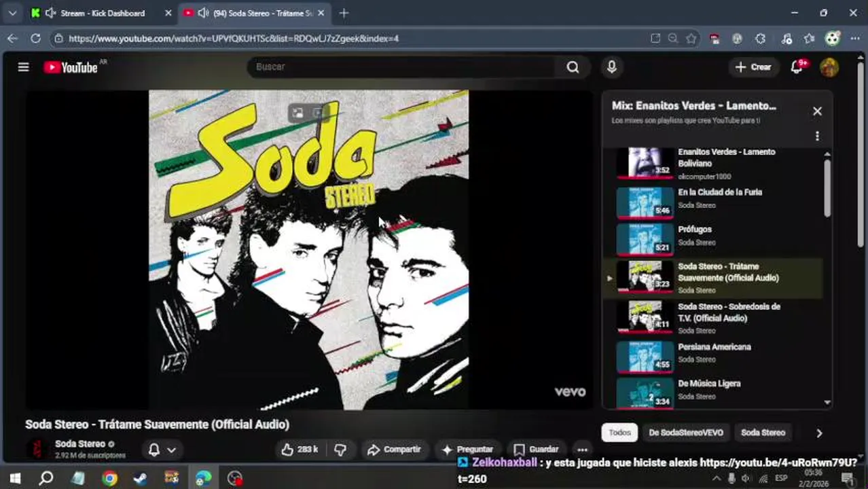Click the Compartir share button
The width and height of the screenshot is (868, 489).
tap(394, 449)
